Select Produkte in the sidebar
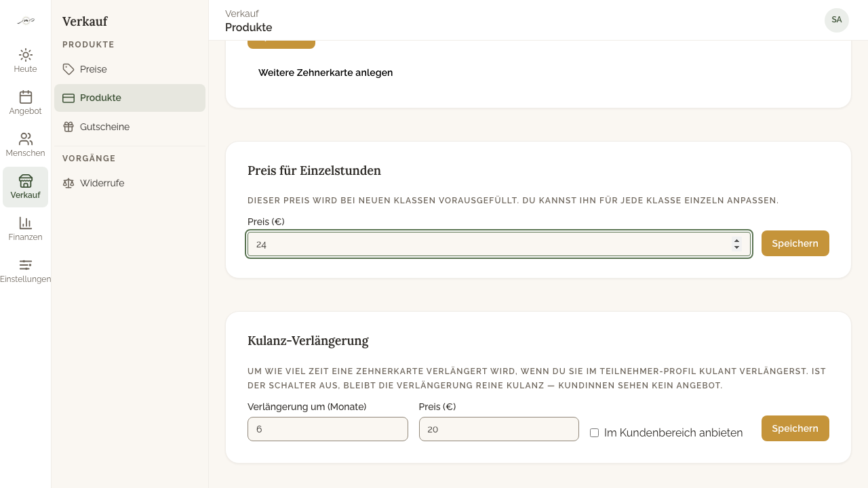This screenshot has height=488, width=868. 130,98
